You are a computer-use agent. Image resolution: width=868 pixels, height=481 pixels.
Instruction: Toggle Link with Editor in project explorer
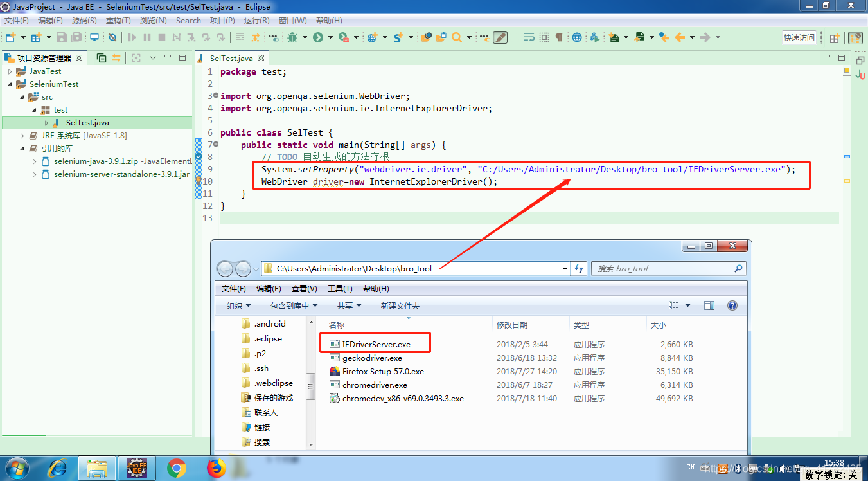tap(116, 58)
